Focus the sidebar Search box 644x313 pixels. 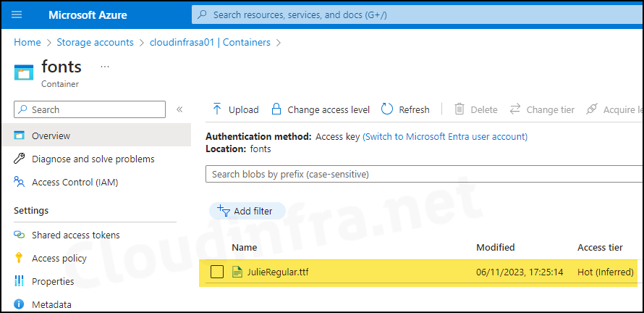[x=90, y=109]
